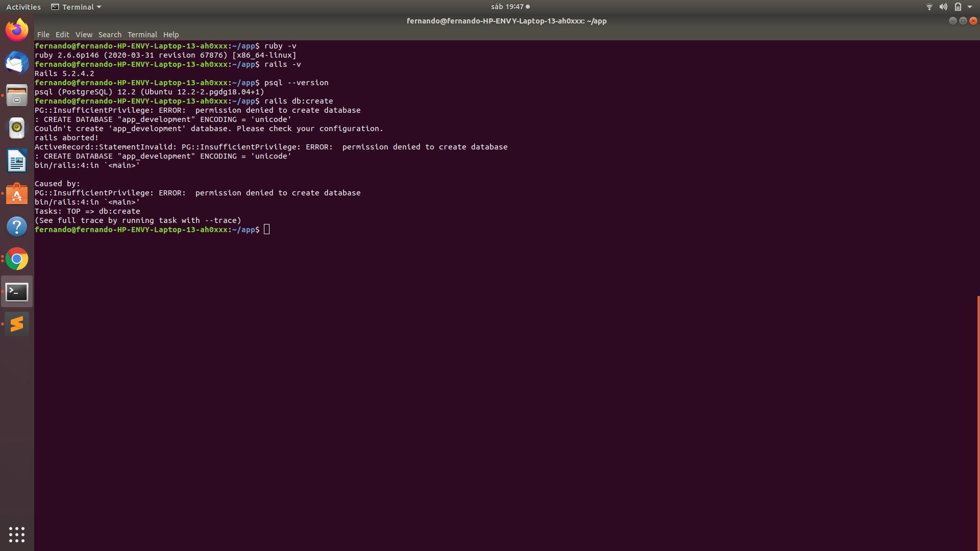Image resolution: width=980 pixels, height=551 pixels.
Task: Open the LibreOffice Writer dock icon
Action: point(17,161)
